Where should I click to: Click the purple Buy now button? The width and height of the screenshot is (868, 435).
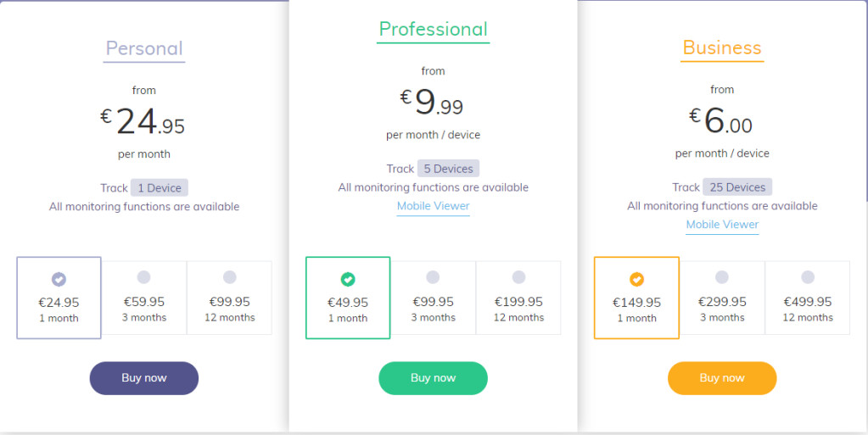pyautogui.click(x=144, y=378)
